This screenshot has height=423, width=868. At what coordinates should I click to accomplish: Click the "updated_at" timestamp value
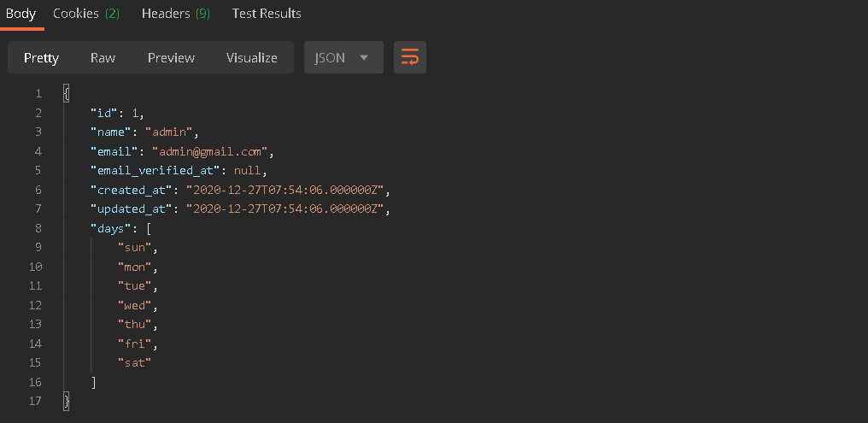pos(285,209)
